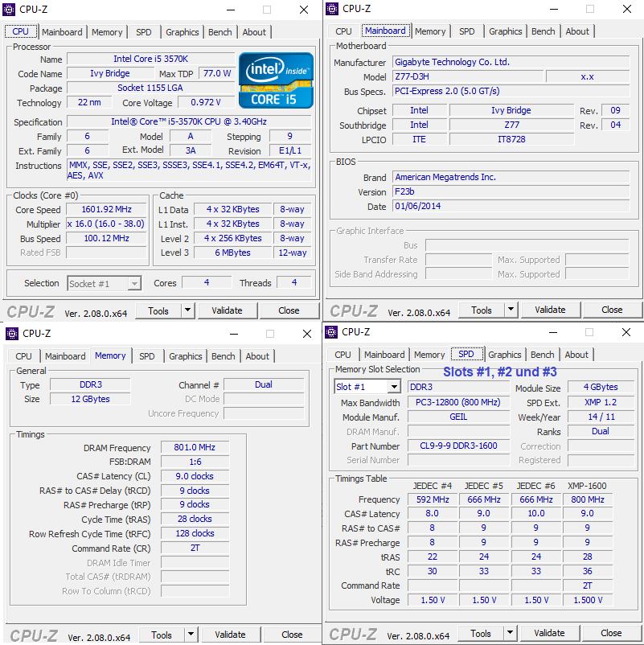Click CPU-Z app icon in SPD window title bar
This screenshot has width=644, height=645.
pos(331,331)
